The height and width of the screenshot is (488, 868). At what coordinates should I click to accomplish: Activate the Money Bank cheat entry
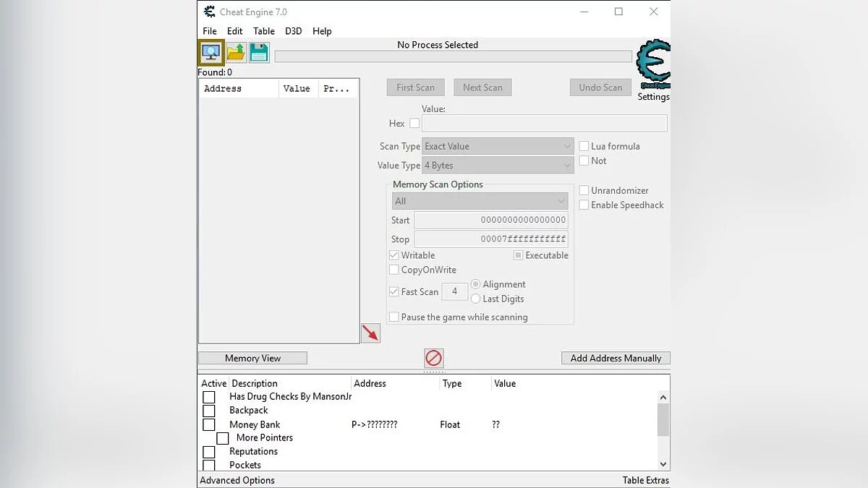(x=209, y=424)
